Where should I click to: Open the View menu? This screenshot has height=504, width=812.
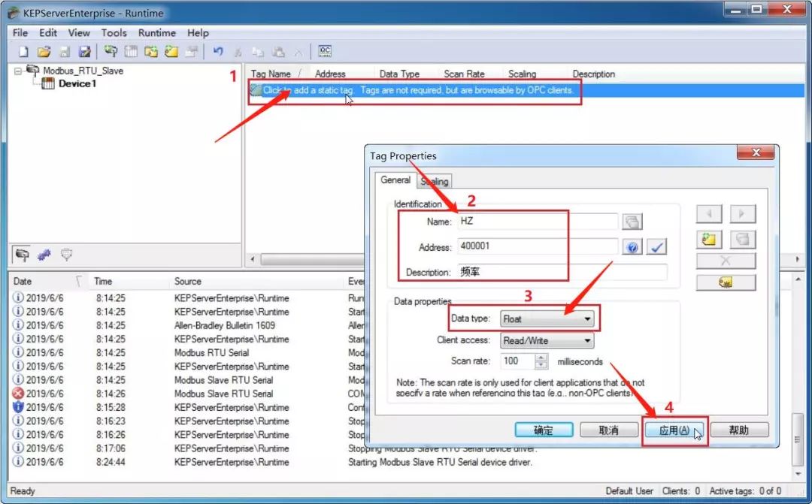pyautogui.click(x=79, y=32)
